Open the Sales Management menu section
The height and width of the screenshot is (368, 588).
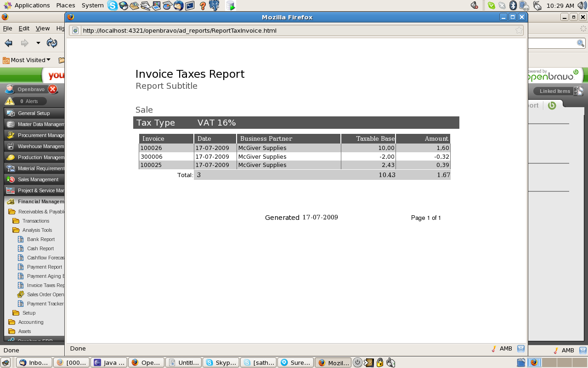tap(34, 179)
